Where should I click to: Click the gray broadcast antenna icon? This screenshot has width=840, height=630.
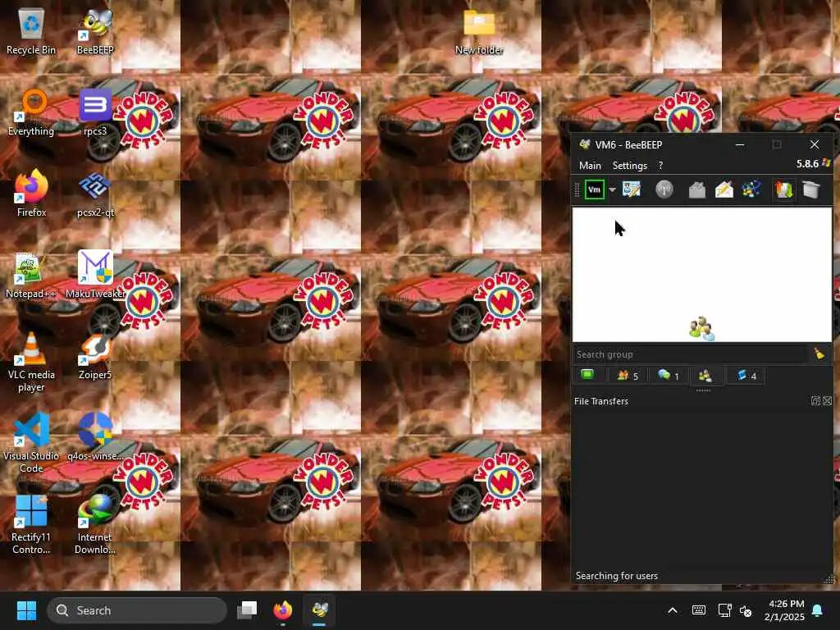664,189
